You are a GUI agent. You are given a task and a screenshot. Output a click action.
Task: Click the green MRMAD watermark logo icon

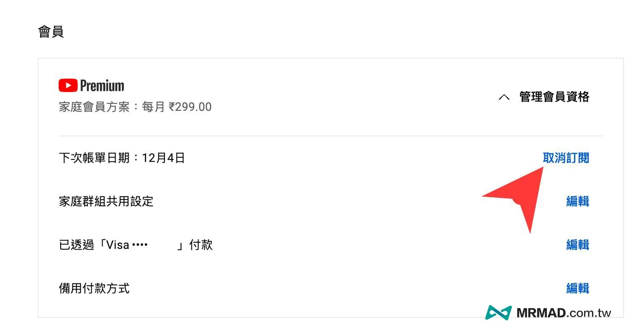[498, 313]
